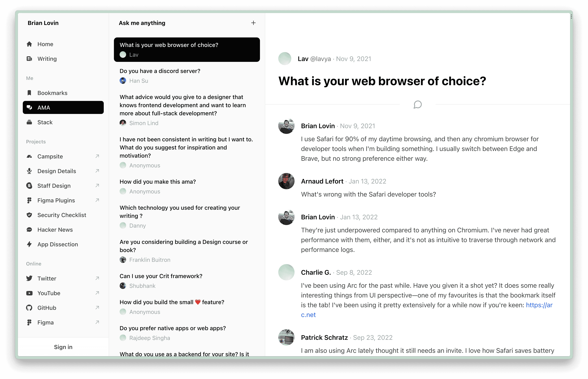Open the question "Do you have a discord server?"
This screenshot has width=588, height=379.
click(160, 71)
